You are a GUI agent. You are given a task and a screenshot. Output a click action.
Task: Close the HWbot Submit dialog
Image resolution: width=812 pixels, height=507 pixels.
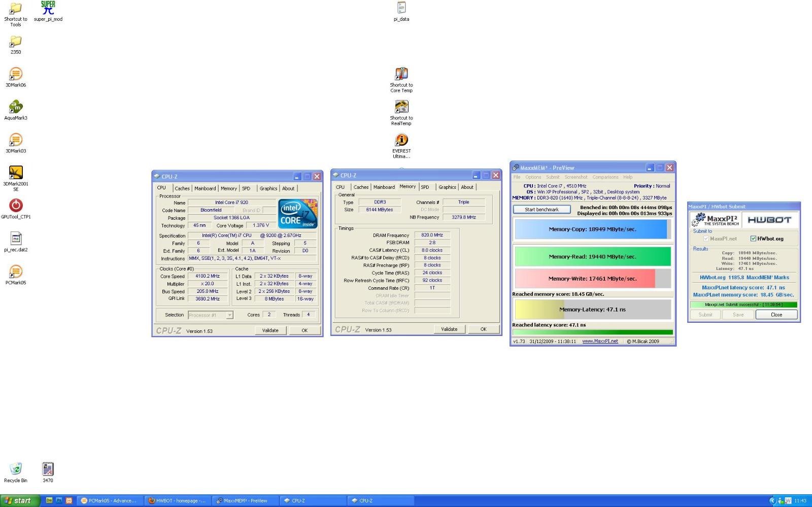point(776,315)
